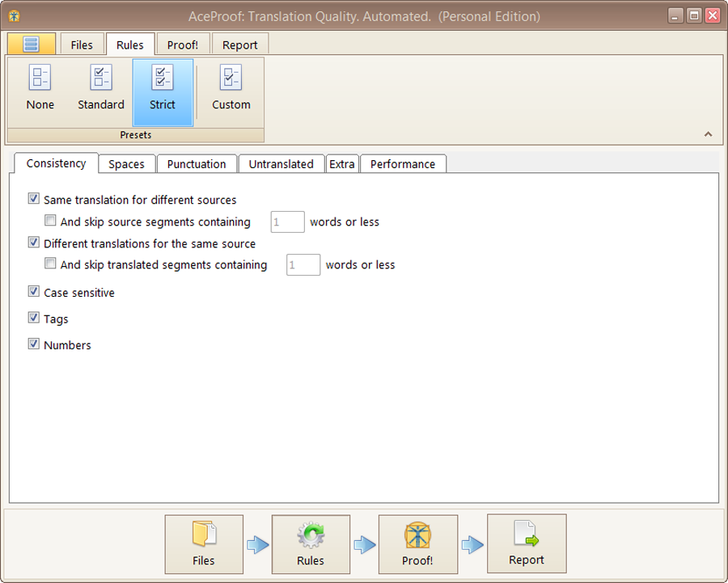Start proofing with the bottom Proof! button
The width and height of the screenshot is (728, 583).
coord(417,544)
